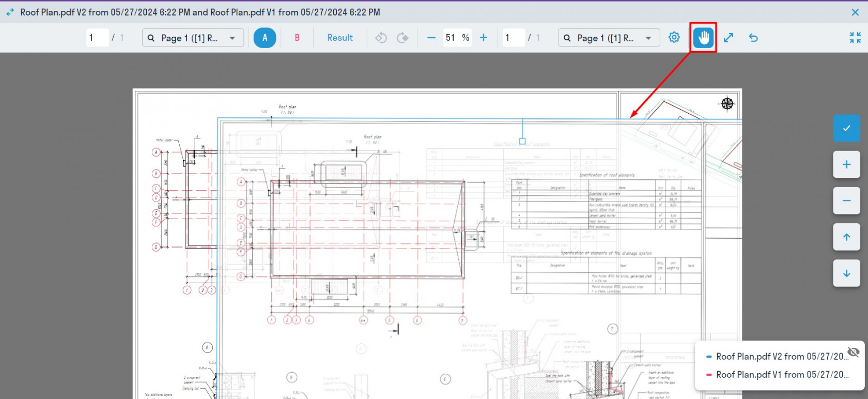This screenshot has width=868, height=399.
Task: Select Roof Plan.pdf V1 legend entry
Action: [x=782, y=374]
